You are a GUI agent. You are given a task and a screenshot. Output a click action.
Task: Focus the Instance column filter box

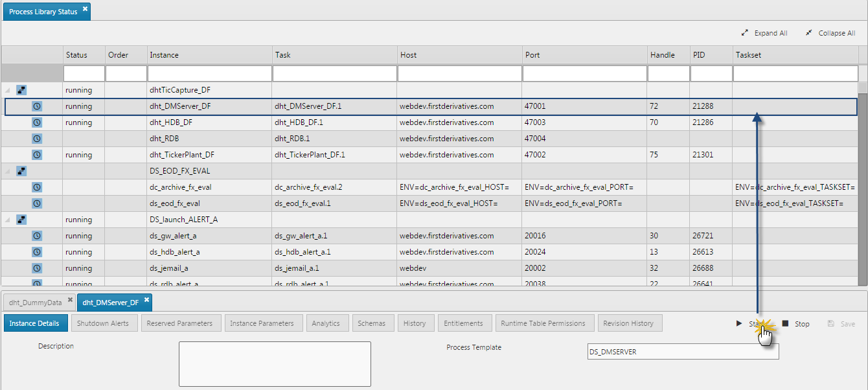(x=209, y=73)
